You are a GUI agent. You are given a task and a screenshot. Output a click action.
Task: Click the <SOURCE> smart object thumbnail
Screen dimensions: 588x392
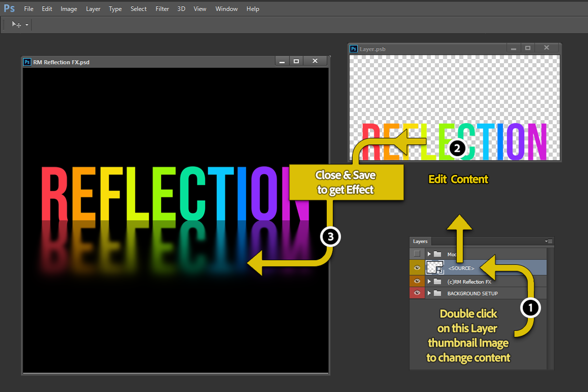point(435,268)
